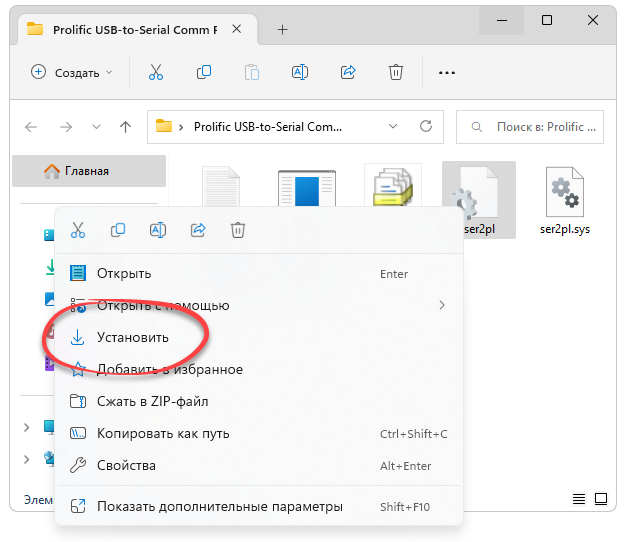Screen dimensions: 627x542
Task: Click the address bar path Prolific USB-to-Serial Com...
Action: 268,127
